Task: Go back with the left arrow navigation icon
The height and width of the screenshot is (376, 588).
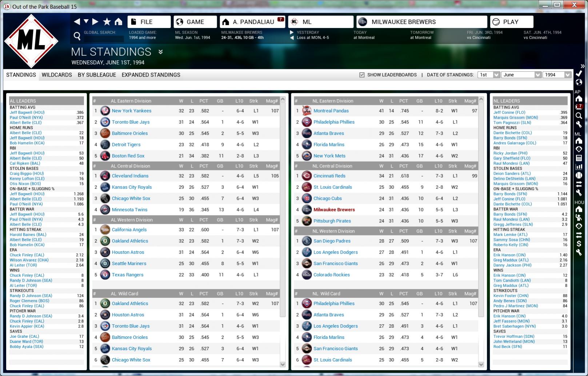Action: (x=77, y=22)
